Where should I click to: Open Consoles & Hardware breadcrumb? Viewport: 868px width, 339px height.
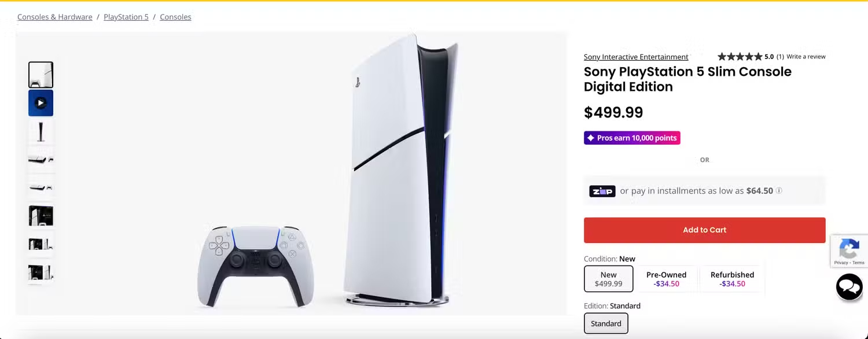[55, 17]
